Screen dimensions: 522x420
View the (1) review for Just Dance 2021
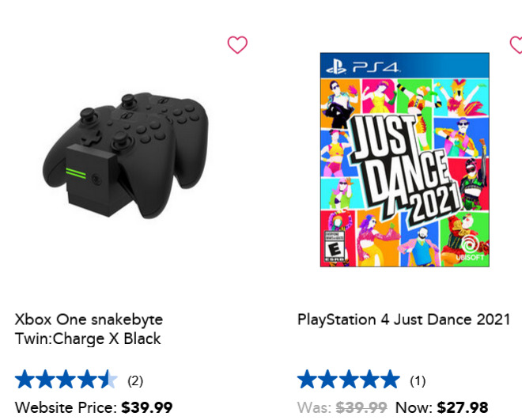(x=418, y=380)
